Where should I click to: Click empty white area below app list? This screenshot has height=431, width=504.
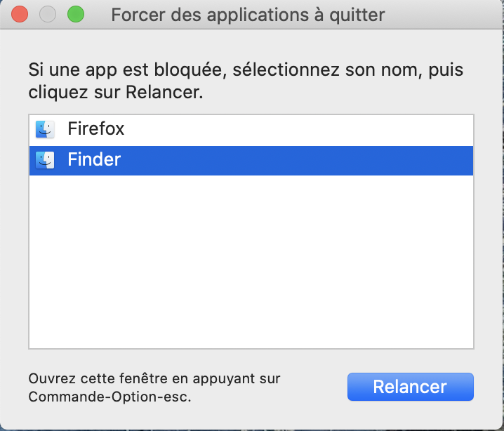tap(251, 267)
